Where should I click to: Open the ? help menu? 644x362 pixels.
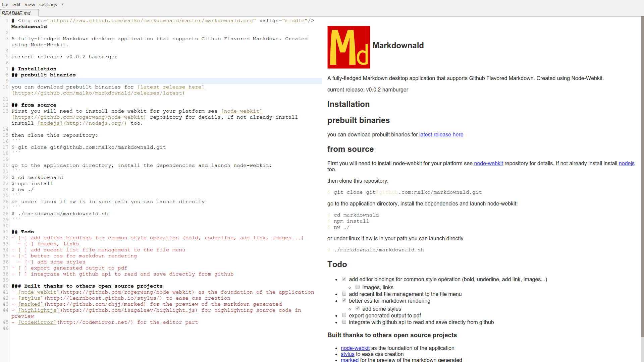click(62, 4)
